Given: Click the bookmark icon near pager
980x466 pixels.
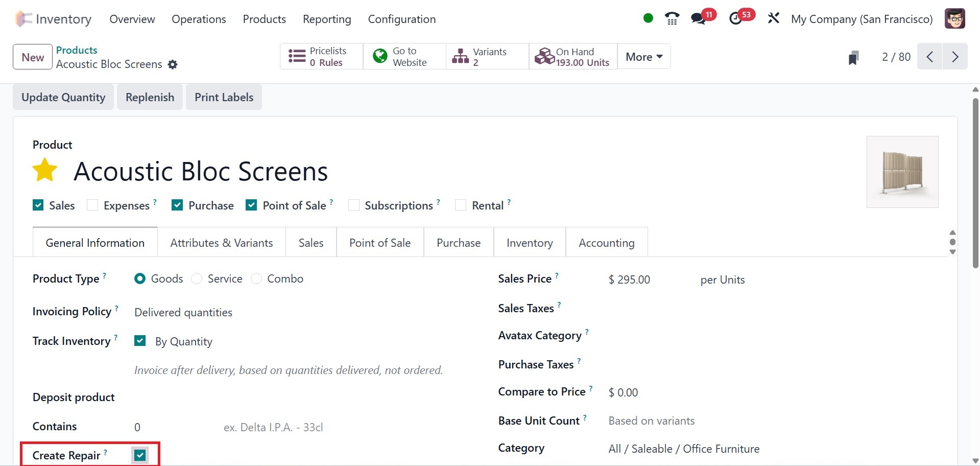Looking at the screenshot, I should pos(853,57).
